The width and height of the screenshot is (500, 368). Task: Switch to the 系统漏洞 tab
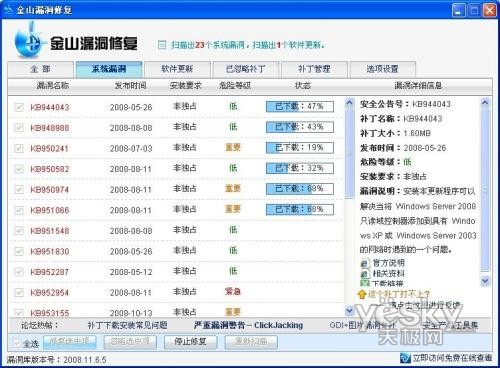(x=109, y=69)
